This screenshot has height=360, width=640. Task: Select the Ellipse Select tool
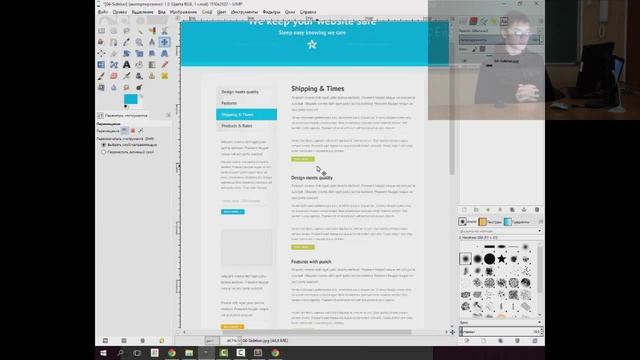(x=114, y=31)
